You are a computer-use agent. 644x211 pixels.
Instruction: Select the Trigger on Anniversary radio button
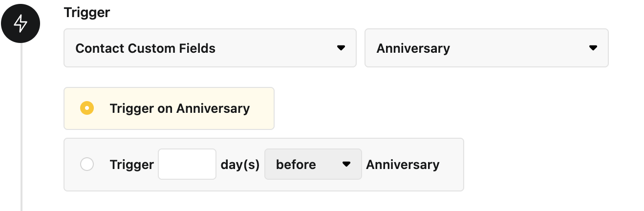pyautogui.click(x=87, y=108)
